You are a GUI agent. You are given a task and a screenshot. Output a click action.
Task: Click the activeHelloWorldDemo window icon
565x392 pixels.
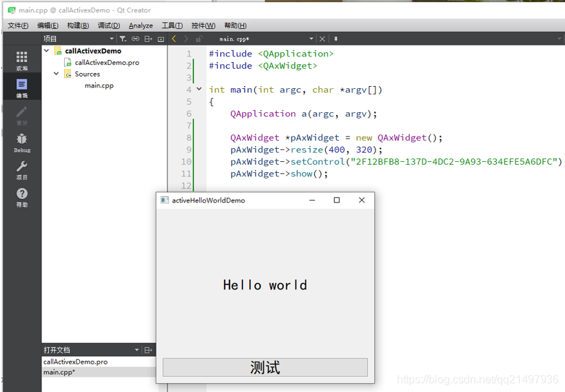coord(165,200)
